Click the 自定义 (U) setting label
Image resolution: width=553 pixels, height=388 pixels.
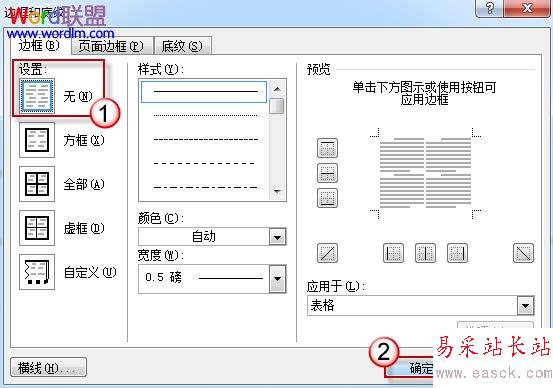(90, 272)
